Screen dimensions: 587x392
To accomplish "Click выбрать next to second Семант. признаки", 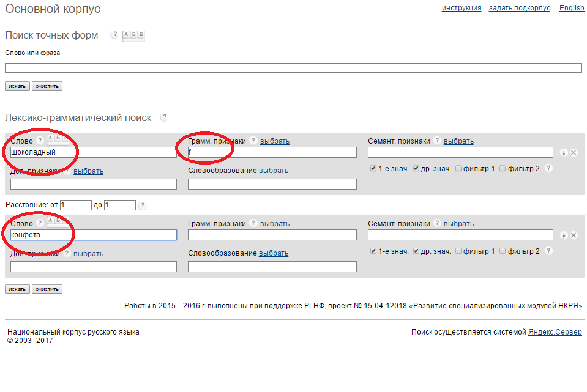I will point(458,224).
